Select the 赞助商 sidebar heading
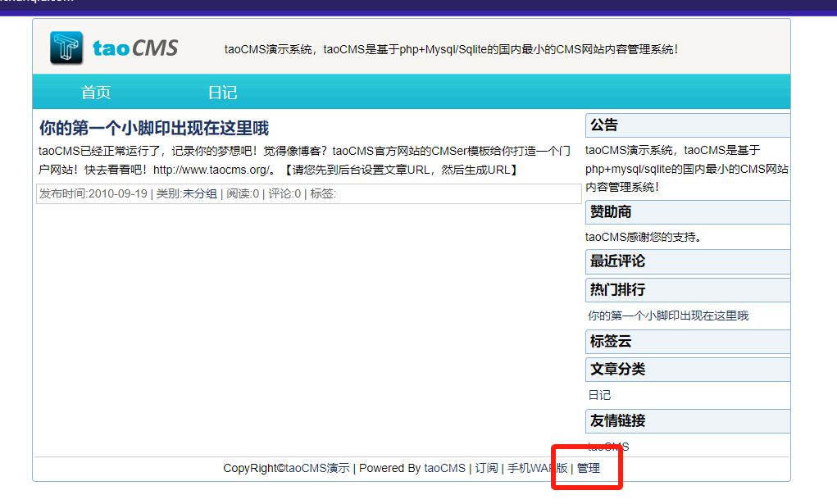The image size is (837, 504). (611, 212)
